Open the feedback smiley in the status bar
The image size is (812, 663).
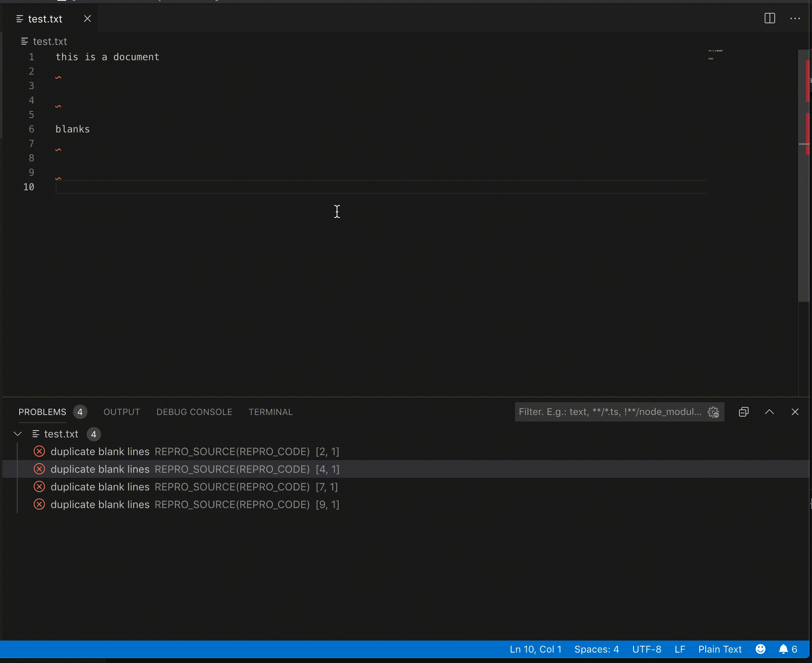point(760,649)
